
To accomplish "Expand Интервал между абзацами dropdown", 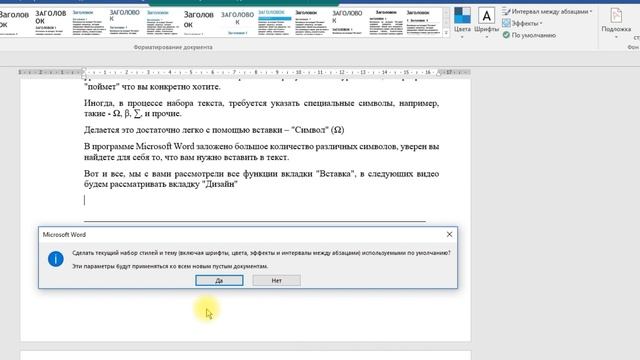I will tap(547, 11).
